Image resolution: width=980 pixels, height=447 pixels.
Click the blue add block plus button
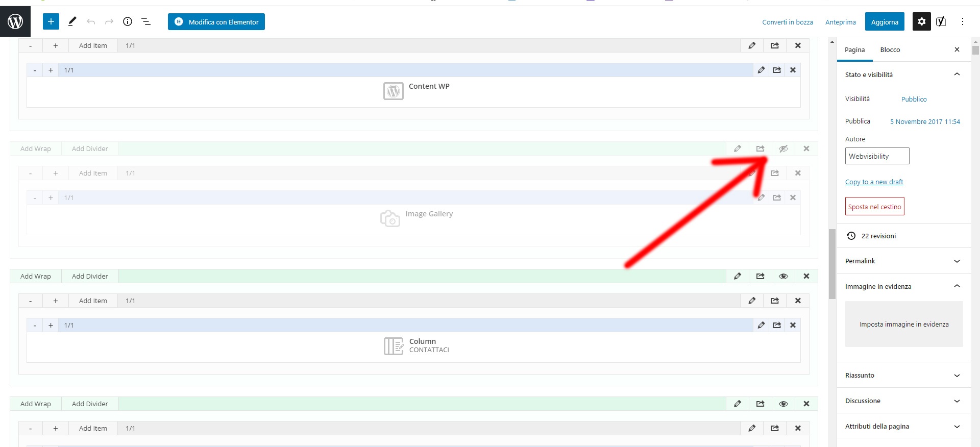click(x=51, y=21)
